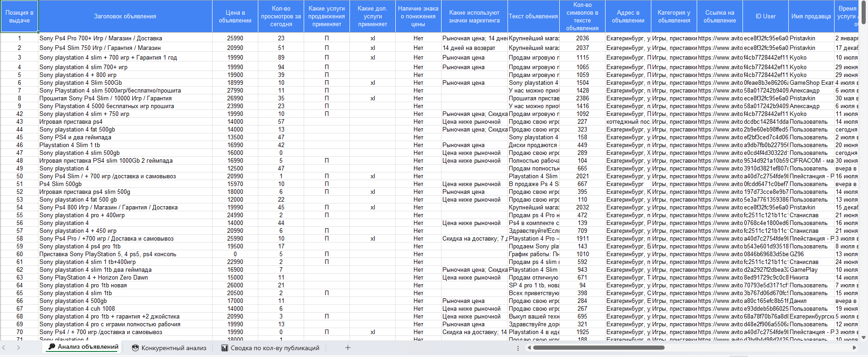Image resolution: width=868 pixels, height=357 pixels.
Task: Select the Цена в объявлении header cell
Action: point(235,16)
